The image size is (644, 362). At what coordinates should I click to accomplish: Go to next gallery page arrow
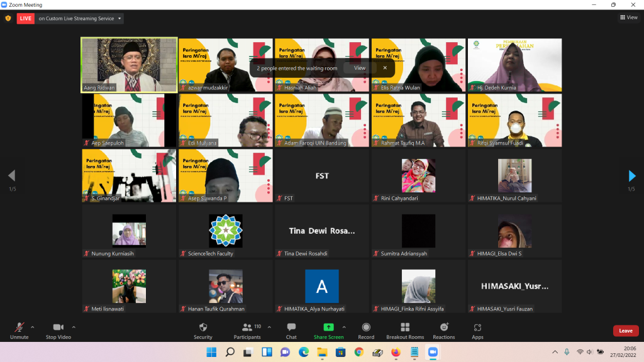click(x=632, y=176)
